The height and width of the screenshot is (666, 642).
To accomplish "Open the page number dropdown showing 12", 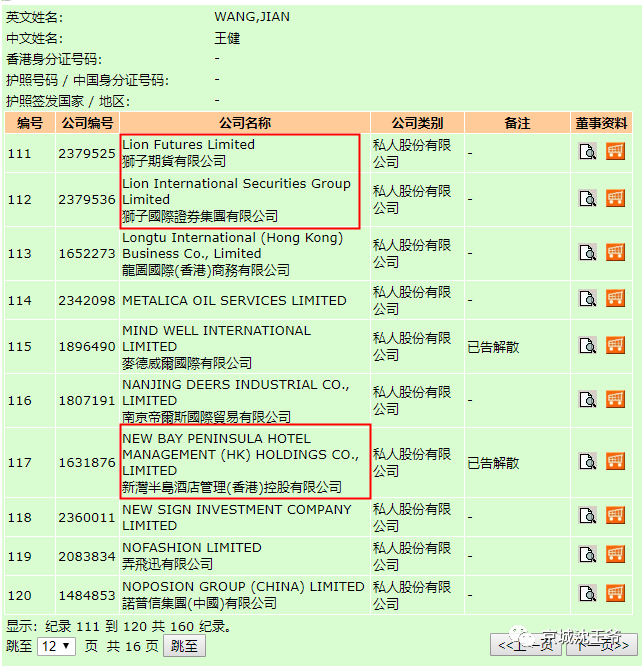I will (x=56, y=646).
